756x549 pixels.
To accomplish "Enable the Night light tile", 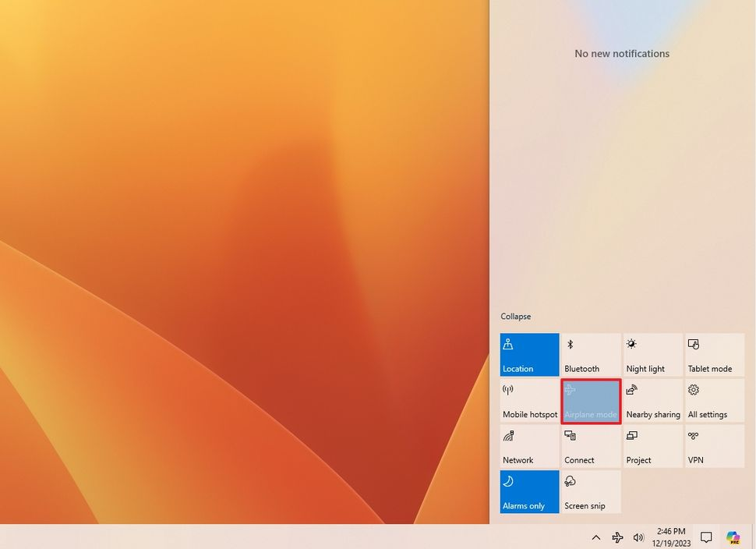I will pos(653,355).
